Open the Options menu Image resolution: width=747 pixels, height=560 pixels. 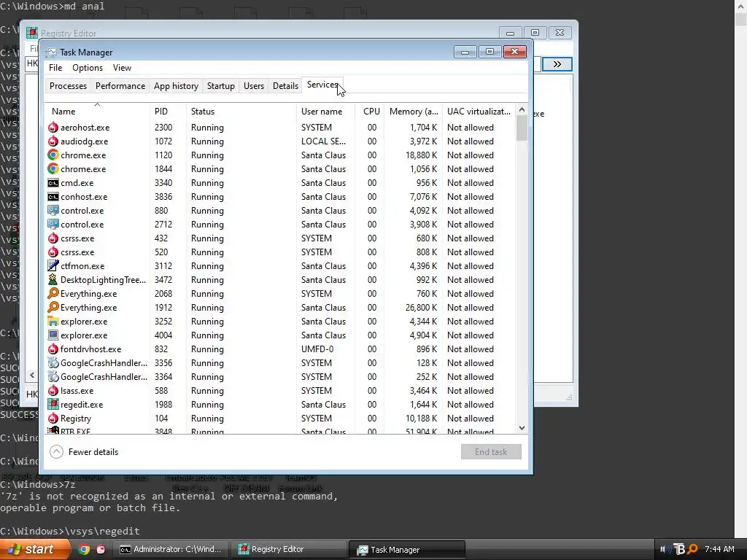(x=88, y=68)
